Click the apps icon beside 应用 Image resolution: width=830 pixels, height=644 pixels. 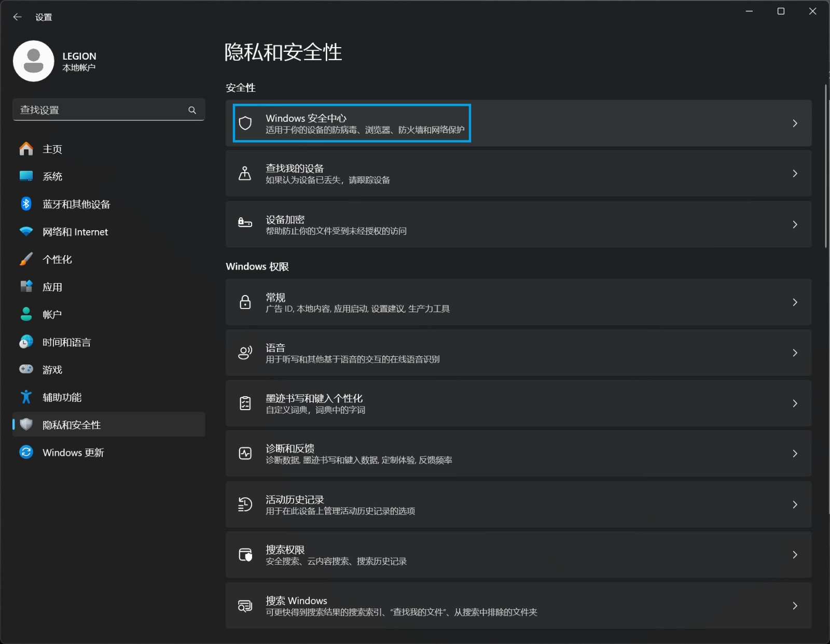click(26, 286)
